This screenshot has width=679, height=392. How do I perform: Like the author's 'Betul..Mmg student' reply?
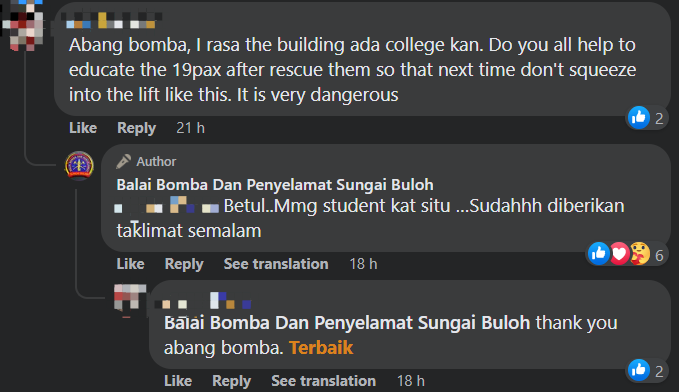[130, 264]
